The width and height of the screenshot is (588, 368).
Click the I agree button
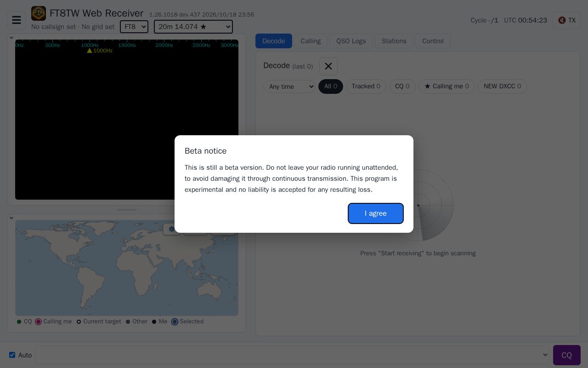(x=376, y=213)
